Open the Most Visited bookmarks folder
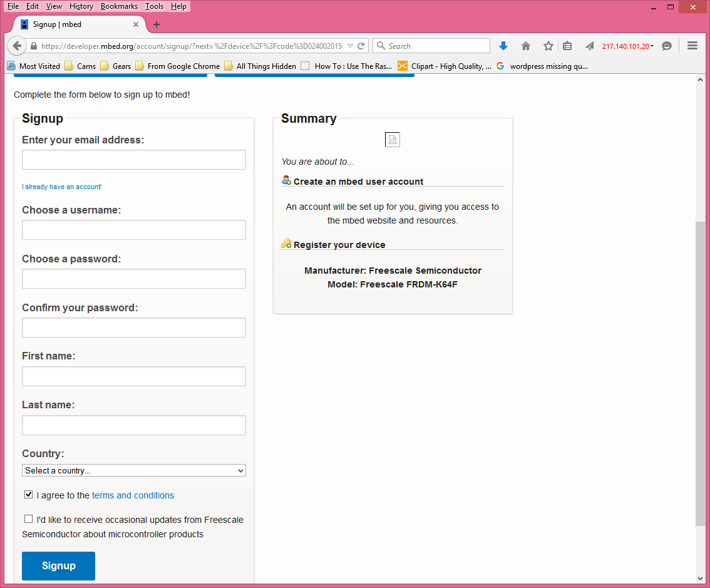 [34, 66]
